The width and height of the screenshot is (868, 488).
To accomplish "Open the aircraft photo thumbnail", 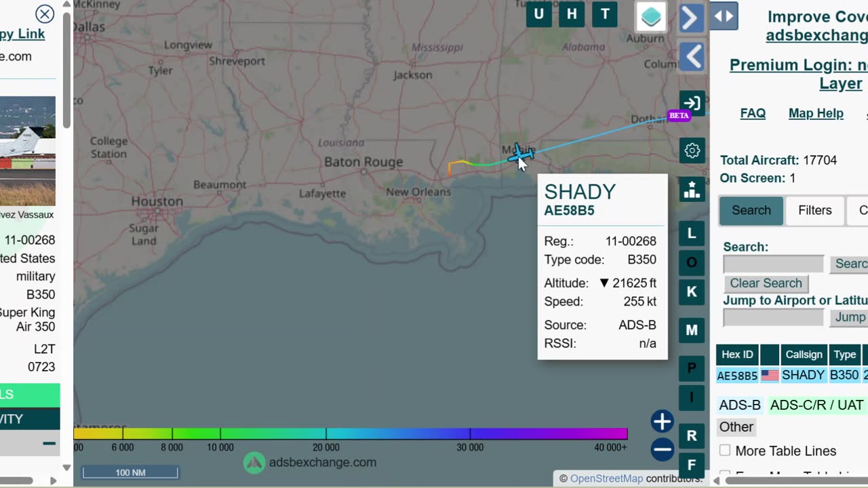I will coord(28,150).
